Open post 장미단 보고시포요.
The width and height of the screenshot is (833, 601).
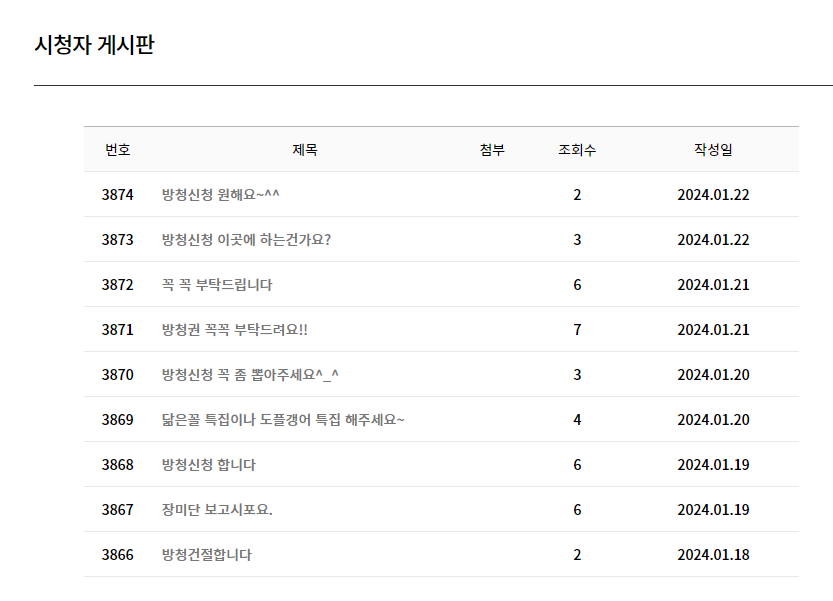[x=217, y=510]
